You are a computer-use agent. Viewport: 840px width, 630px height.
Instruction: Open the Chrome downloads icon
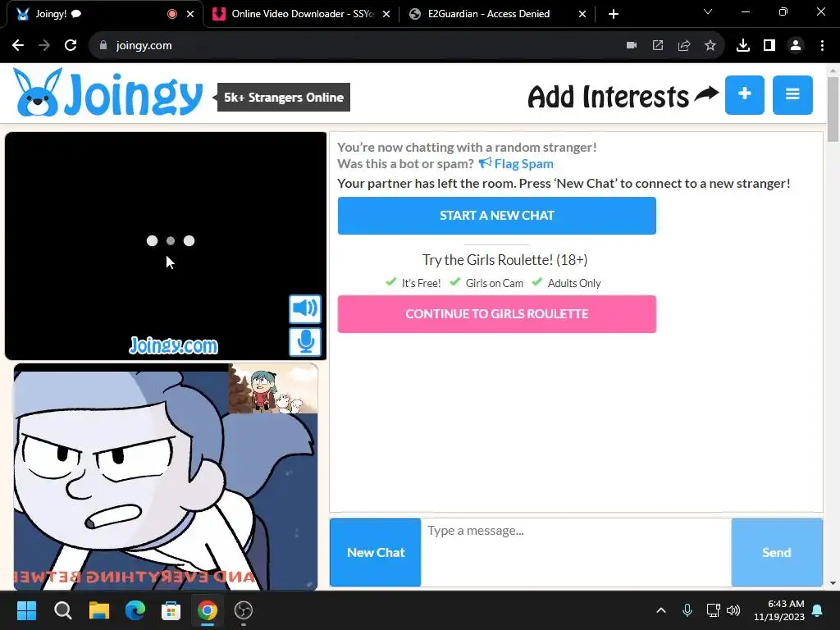[x=743, y=46]
